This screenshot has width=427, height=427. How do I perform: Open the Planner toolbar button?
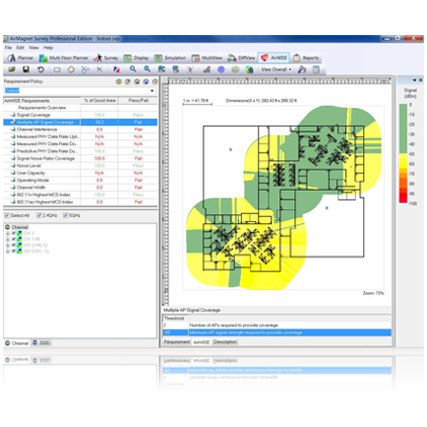click(x=21, y=58)
